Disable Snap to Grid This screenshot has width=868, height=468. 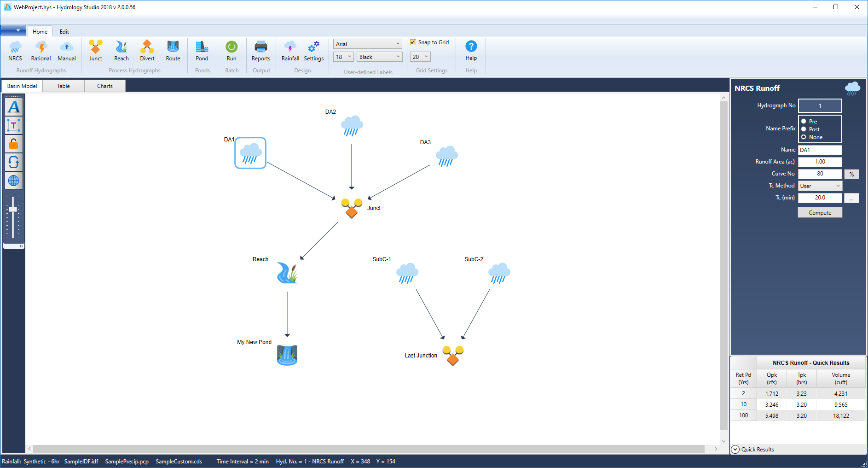(x=413, y=42)
